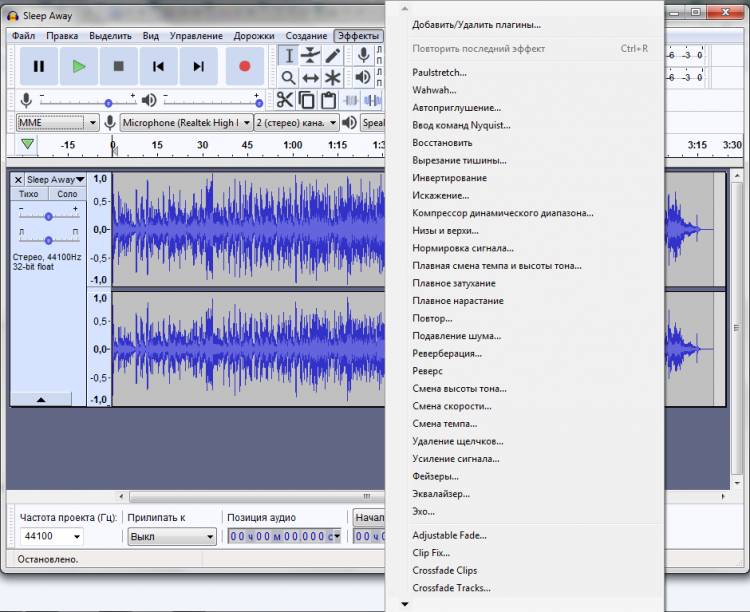This screenshot has height=612, width=750.
Task: Toggle the Соло button on track
Action: tap(67, 194)
